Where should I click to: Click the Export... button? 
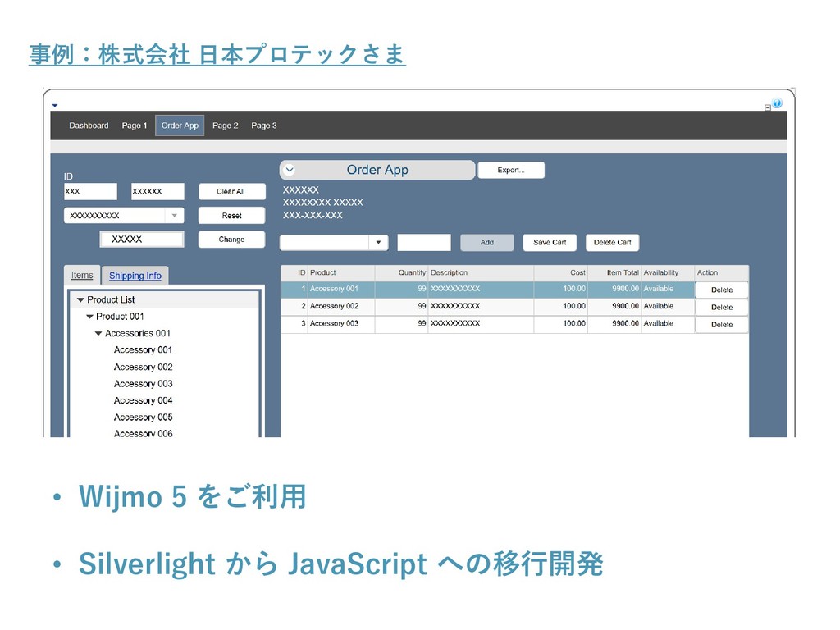(511, 171)
